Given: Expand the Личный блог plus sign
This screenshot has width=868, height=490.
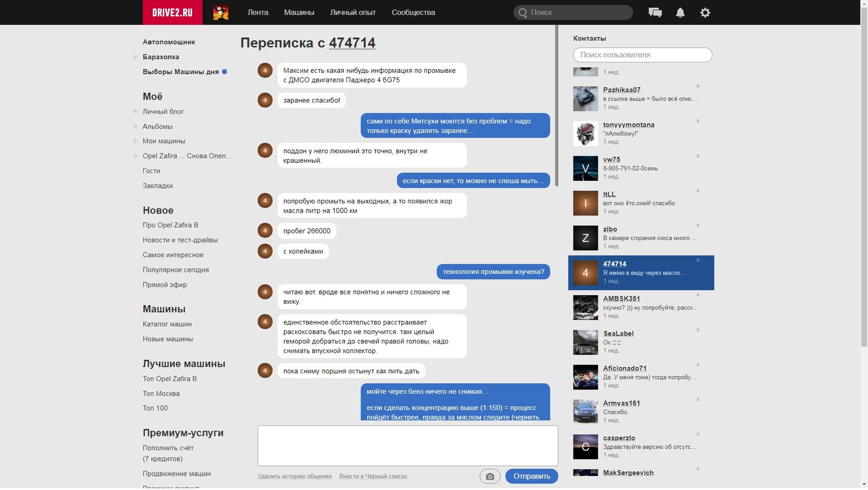Looking at the screenshot, I should (x=135, y=112).
